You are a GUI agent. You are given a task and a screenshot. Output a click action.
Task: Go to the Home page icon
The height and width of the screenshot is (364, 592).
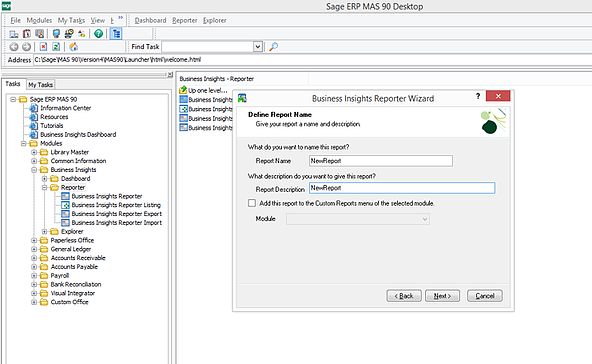[74, 46]
